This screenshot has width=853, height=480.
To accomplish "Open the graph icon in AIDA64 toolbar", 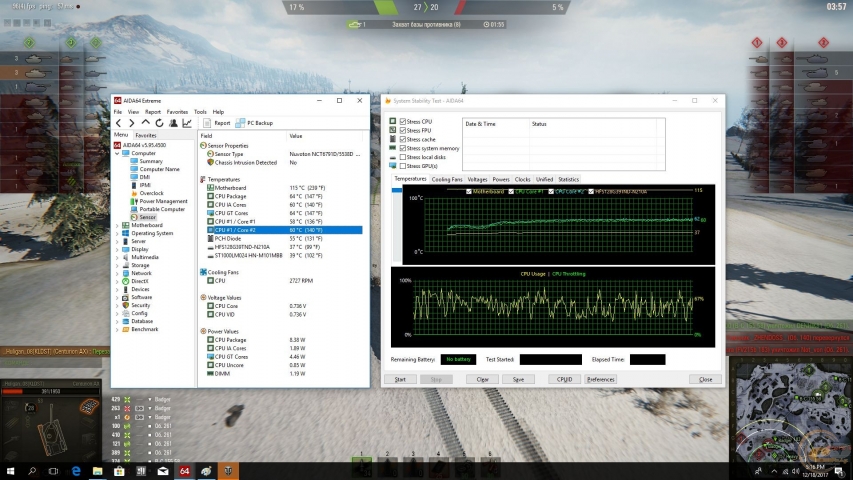I will pyautogui.click(x=187, y=124).
